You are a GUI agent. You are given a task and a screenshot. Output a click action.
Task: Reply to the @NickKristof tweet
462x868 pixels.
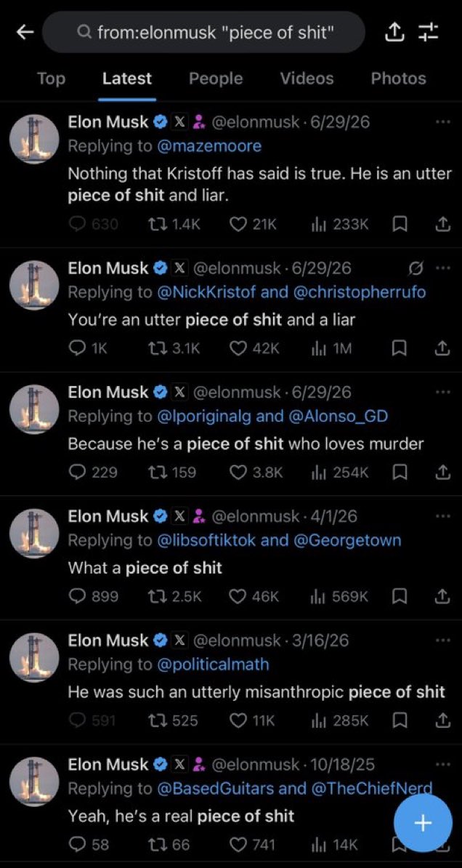89,347
